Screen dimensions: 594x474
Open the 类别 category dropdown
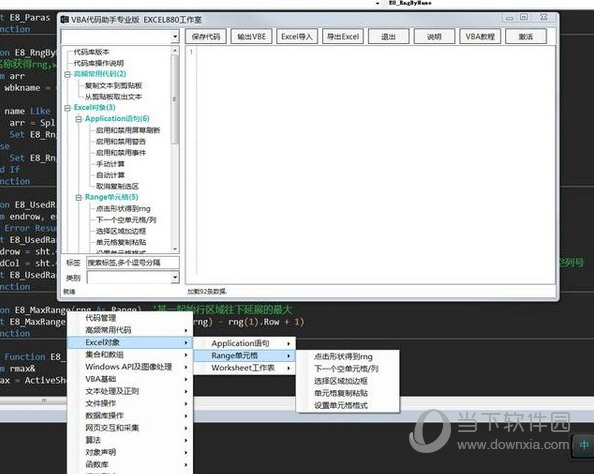pyautogui.click(x=175, y=277)
